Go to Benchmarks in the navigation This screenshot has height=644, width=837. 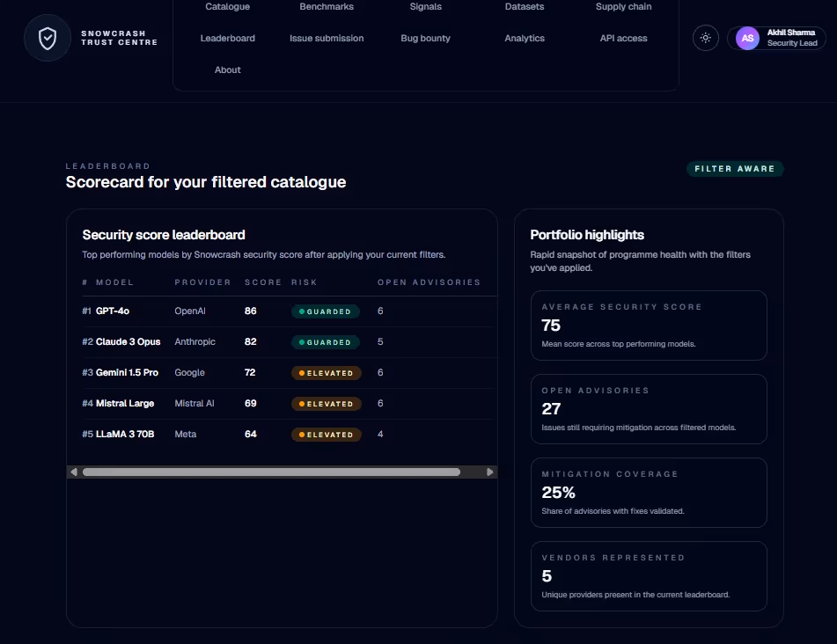(x=327, y=7)
